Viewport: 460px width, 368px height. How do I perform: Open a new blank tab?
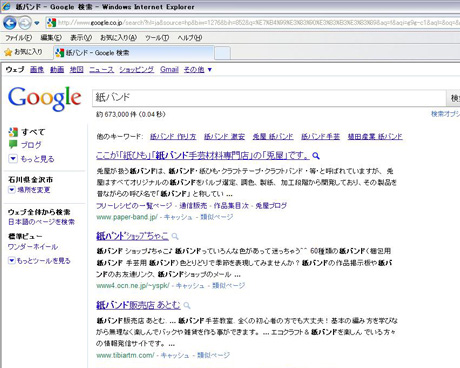click(222, 53)
